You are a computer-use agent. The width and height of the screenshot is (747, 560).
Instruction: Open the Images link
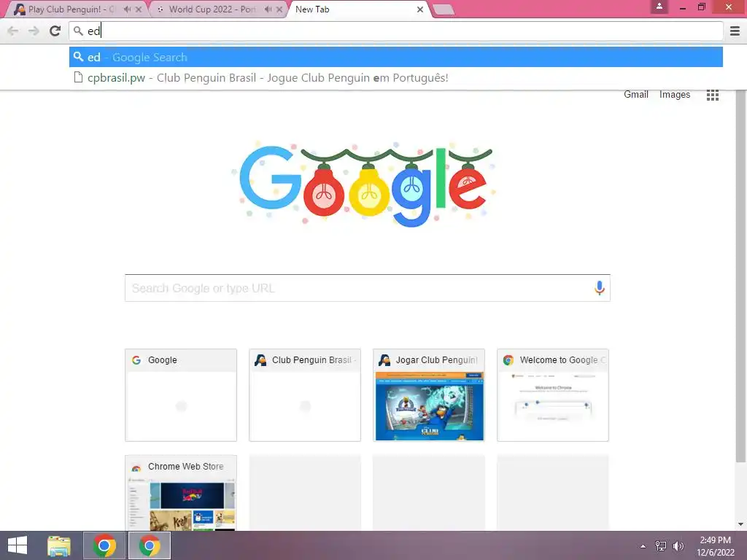pos(675,94)
